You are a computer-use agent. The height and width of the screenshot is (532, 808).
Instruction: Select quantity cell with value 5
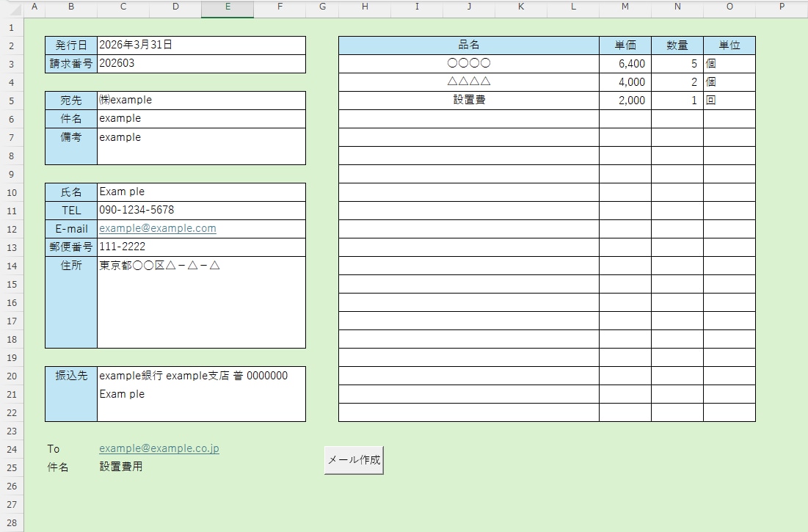pos(677,64)
